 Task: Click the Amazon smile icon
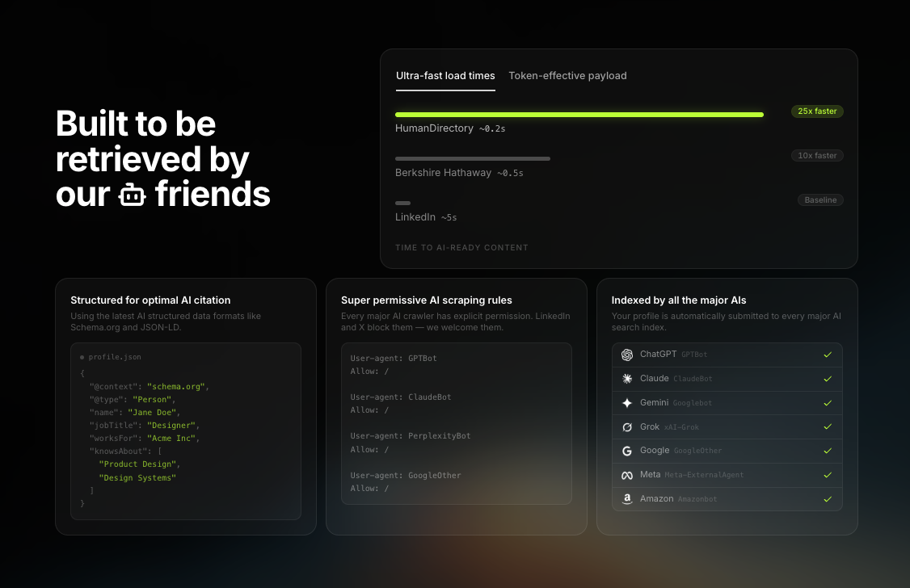626,499
